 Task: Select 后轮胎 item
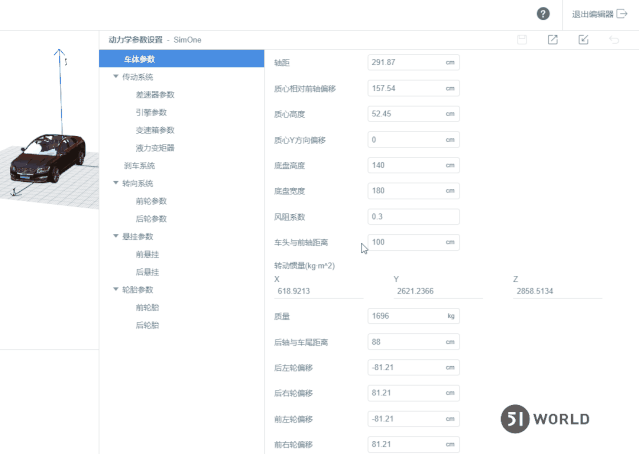pos(147,325)
